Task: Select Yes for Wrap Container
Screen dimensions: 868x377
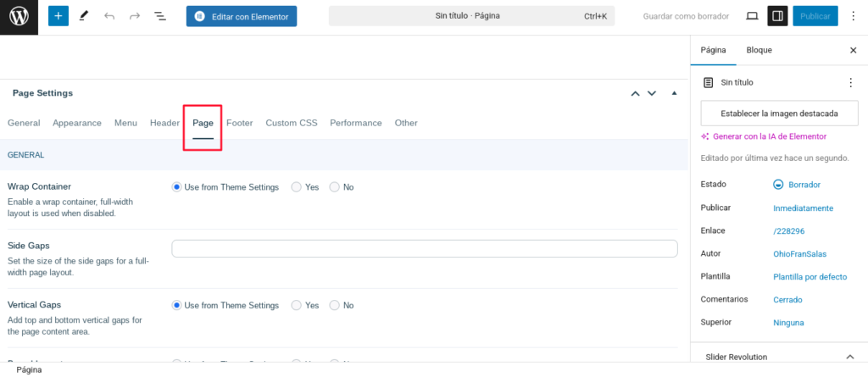Action: 296,187
